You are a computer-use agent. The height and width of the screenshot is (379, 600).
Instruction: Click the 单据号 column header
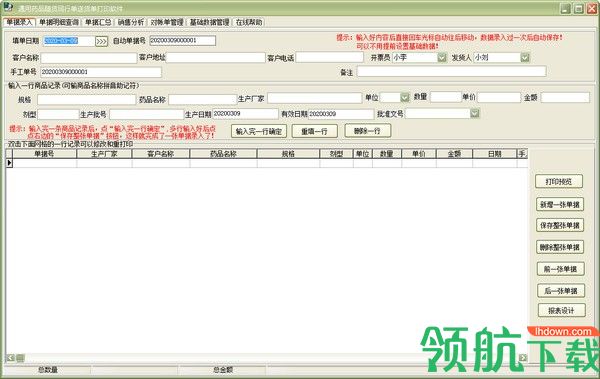(44, 154)
